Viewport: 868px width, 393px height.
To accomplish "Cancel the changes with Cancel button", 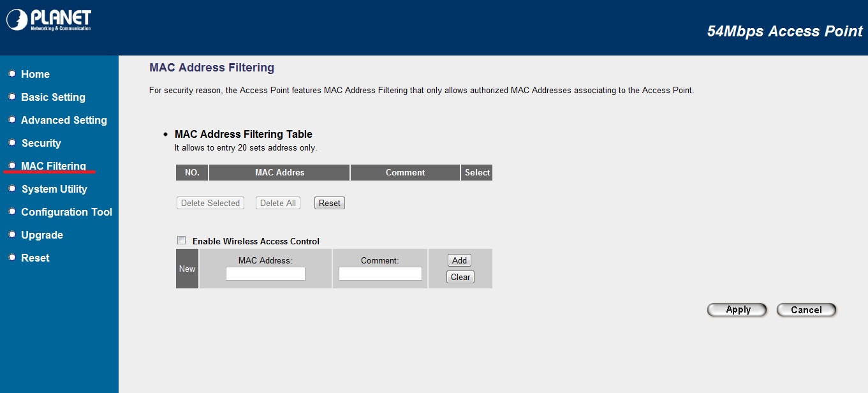I will point(806,309).
